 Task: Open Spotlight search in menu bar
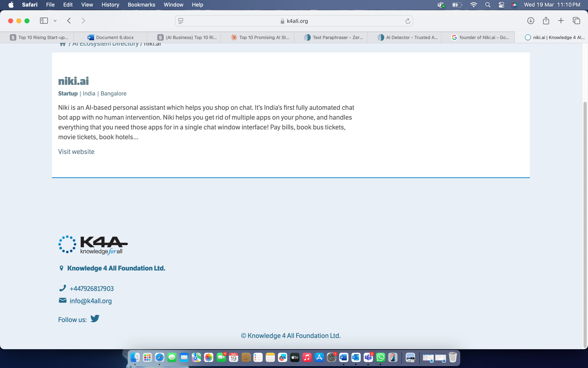tap(488, 5)
